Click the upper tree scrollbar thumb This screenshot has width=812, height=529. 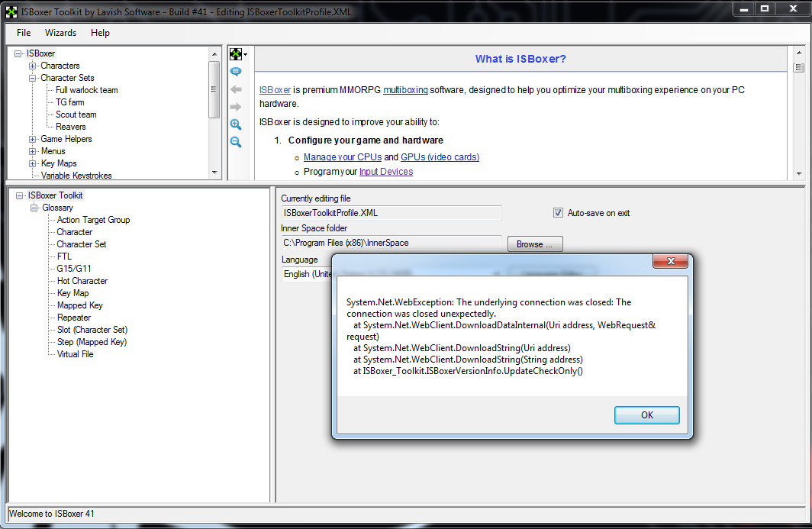(214, 89)
